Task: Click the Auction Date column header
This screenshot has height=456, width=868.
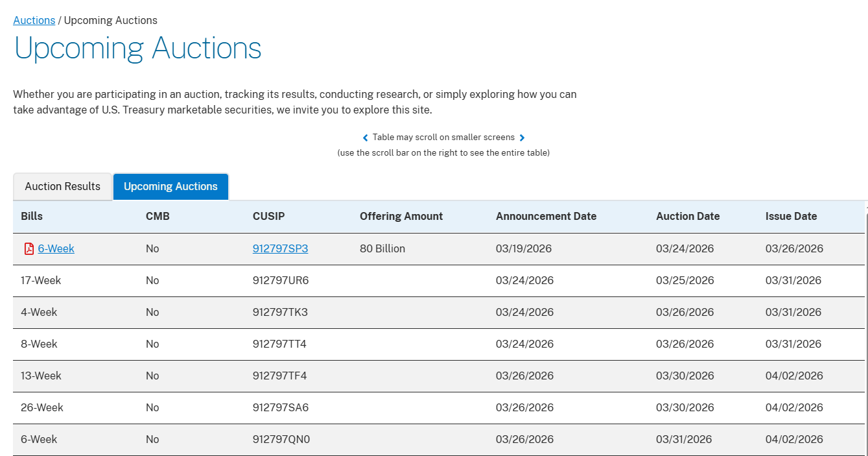Action: pos(688,217)
